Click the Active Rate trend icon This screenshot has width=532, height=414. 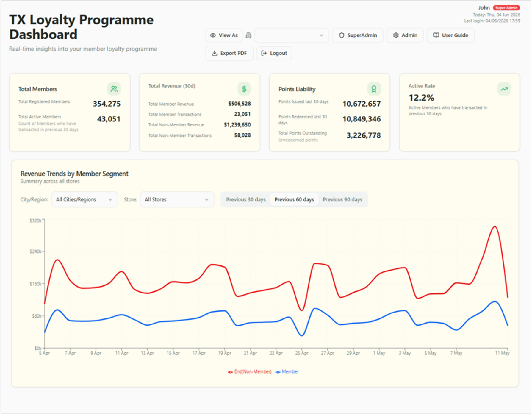(504, 89)
